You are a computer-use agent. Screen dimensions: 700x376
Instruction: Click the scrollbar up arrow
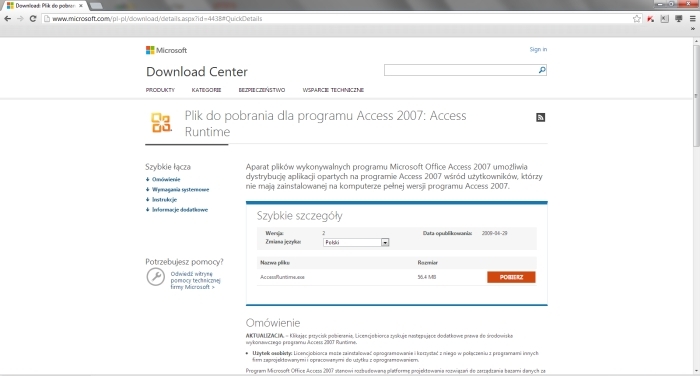696,41
